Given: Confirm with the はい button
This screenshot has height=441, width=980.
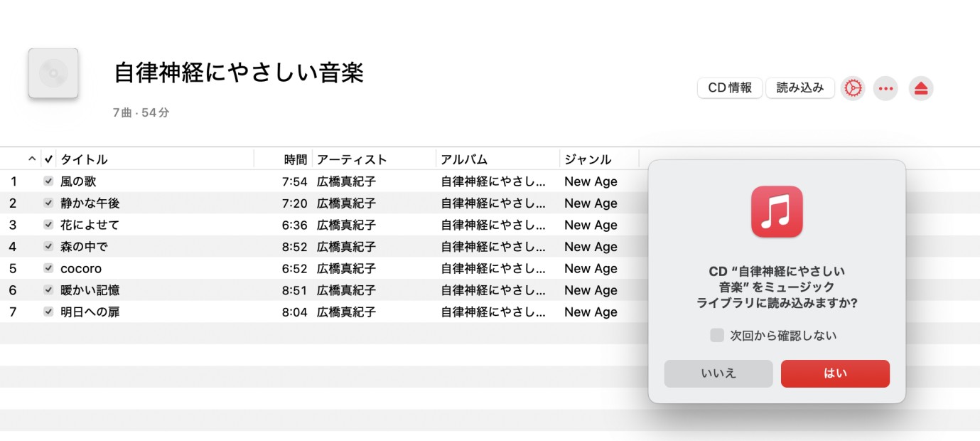Looking at the screenshot, I should 835,373.
